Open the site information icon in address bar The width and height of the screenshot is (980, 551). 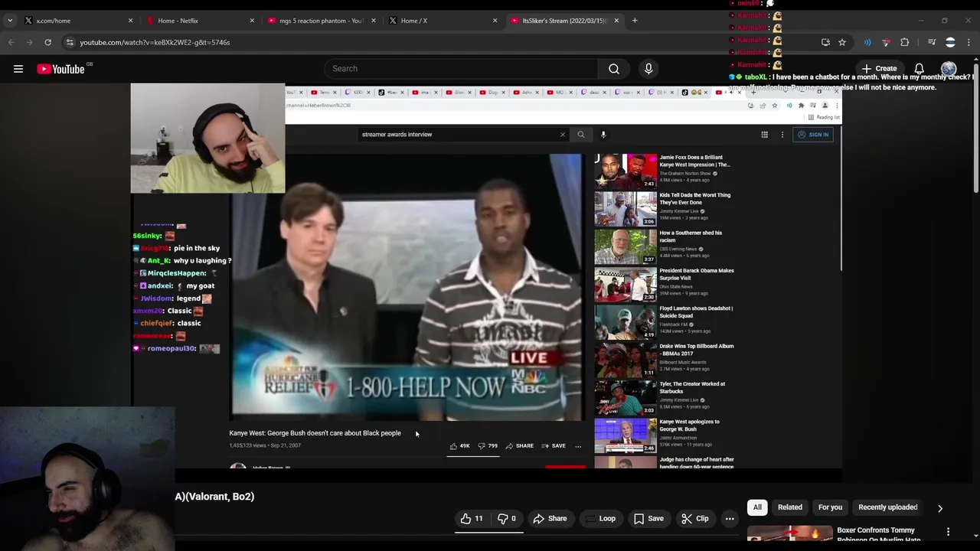coord(70,42)
